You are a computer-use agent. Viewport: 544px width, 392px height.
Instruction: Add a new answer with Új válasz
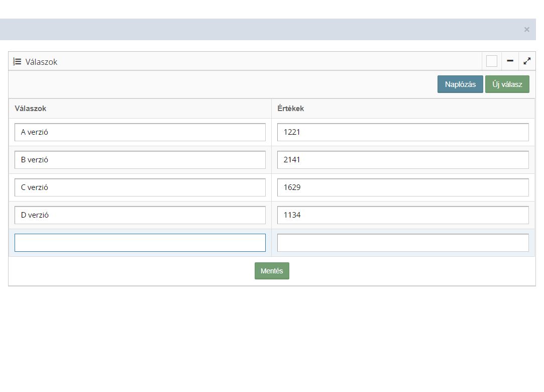pyautogui.click(x=507, y=84)
